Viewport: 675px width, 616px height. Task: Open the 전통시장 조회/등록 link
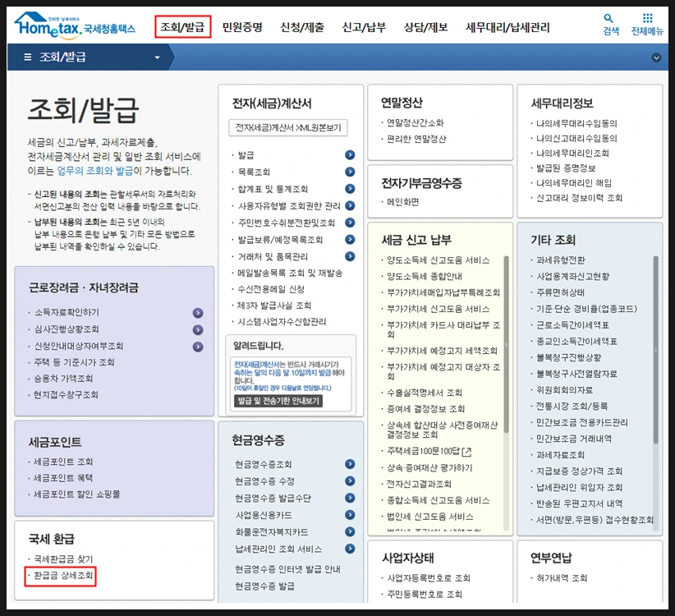click(572, 407)
